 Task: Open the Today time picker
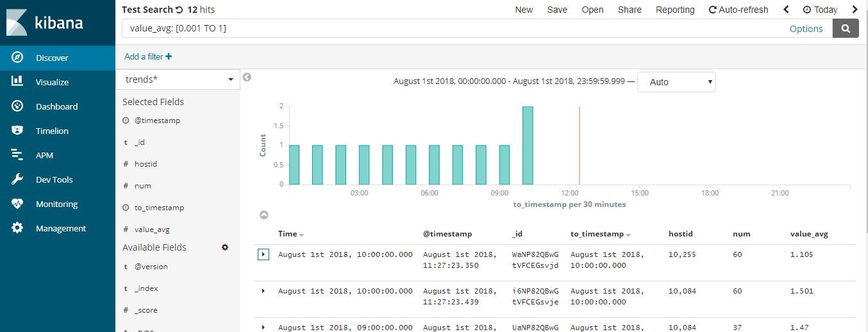click(x=820, y=10)
